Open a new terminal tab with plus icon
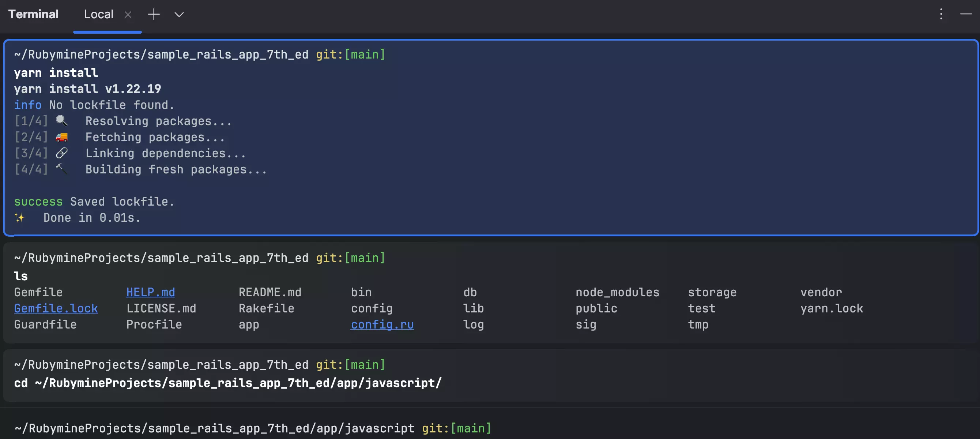 pyautogui.click(x=154, y=15)
